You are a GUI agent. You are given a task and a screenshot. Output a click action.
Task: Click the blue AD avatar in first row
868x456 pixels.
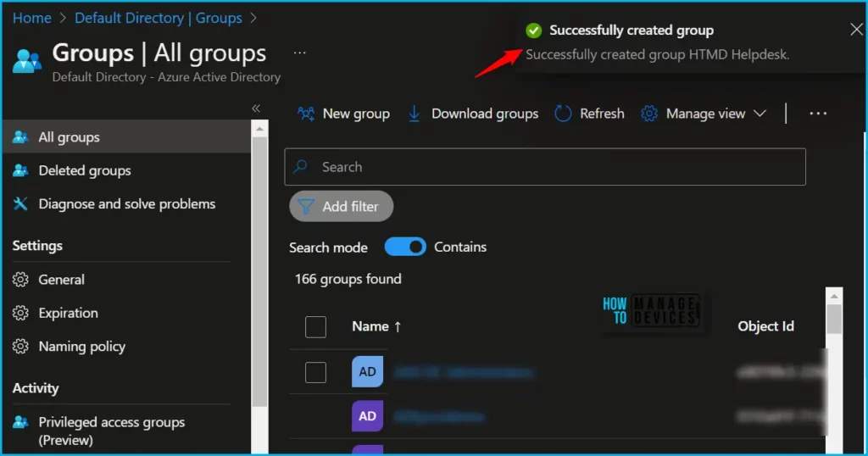click(368, 372)
